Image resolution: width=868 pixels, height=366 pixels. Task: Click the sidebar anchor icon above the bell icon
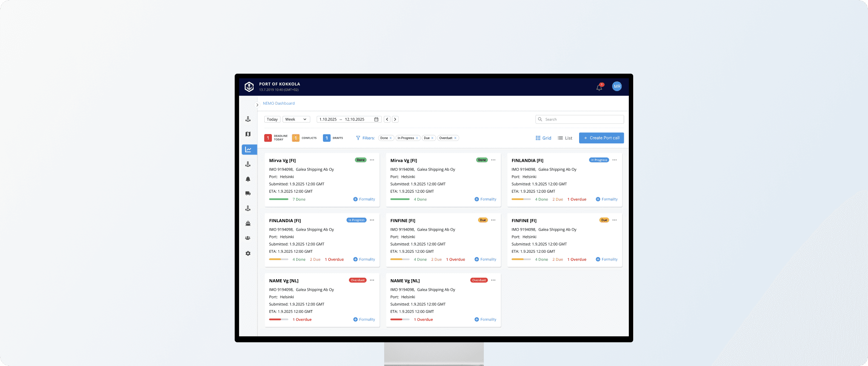coord(248,164)
